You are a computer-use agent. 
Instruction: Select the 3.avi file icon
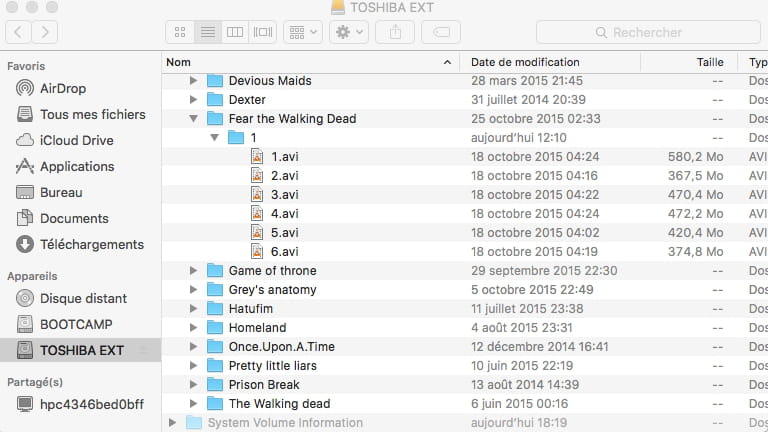[257, 194]
